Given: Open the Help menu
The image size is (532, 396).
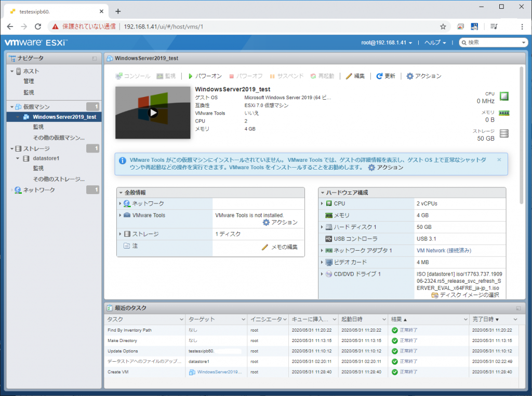Looking at the screenshot, I should pos(435,43).
